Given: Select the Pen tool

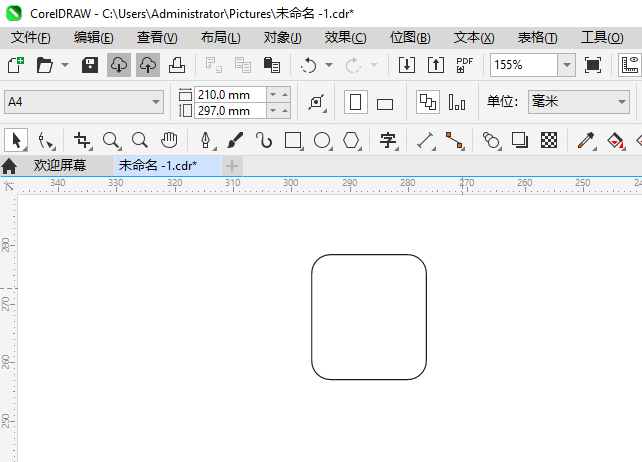Looking at the screenshot, I should click(206, 140).
